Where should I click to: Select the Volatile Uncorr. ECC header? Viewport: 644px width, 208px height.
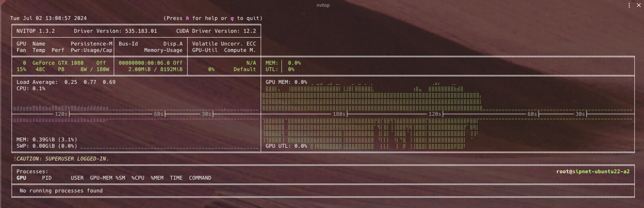224,44
